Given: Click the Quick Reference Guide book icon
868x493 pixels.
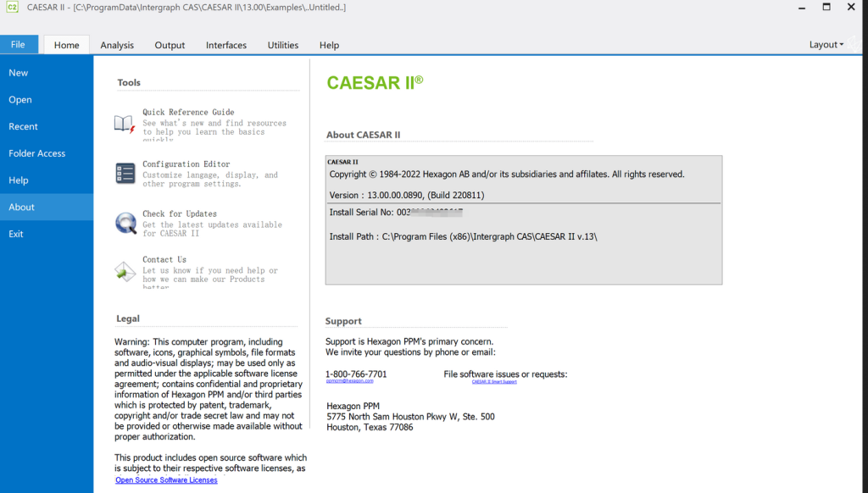Looking at the screenshot, I should [x=125, y=124].
